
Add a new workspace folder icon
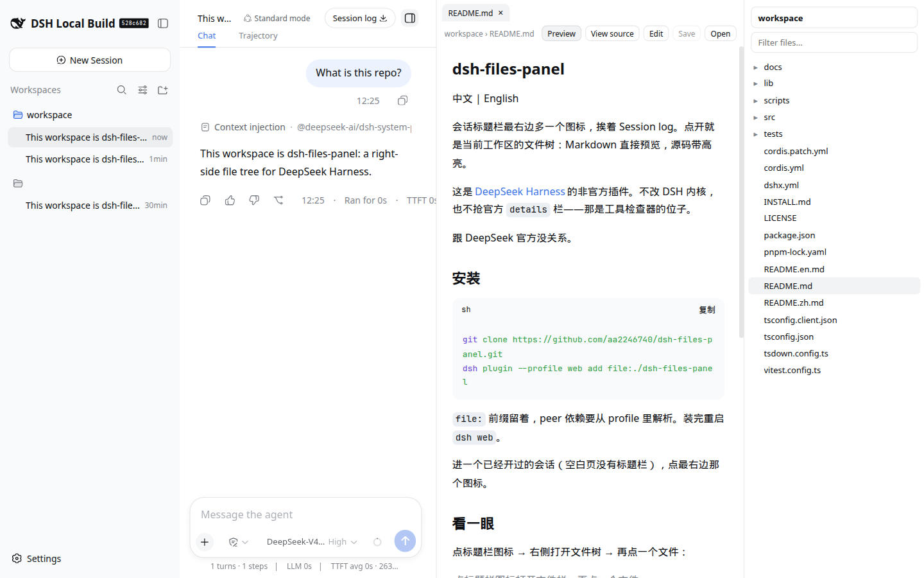click(x=163, y=90)
